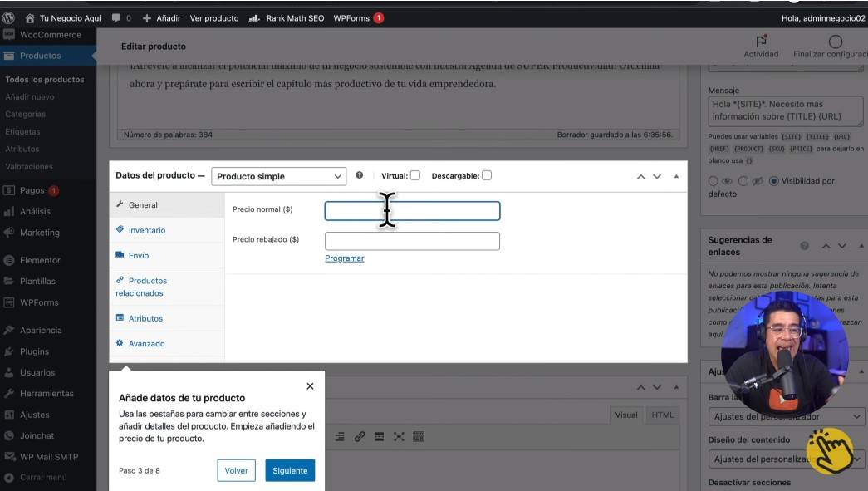
Task: Close the Añade datos de tu producto tooltip
Action: tap(310, 385)
